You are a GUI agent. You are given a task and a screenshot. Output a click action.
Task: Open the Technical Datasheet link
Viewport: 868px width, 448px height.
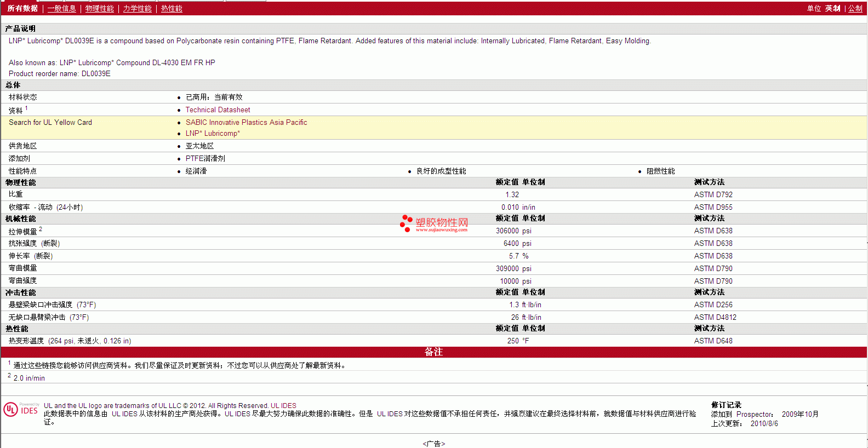[218, 110]
